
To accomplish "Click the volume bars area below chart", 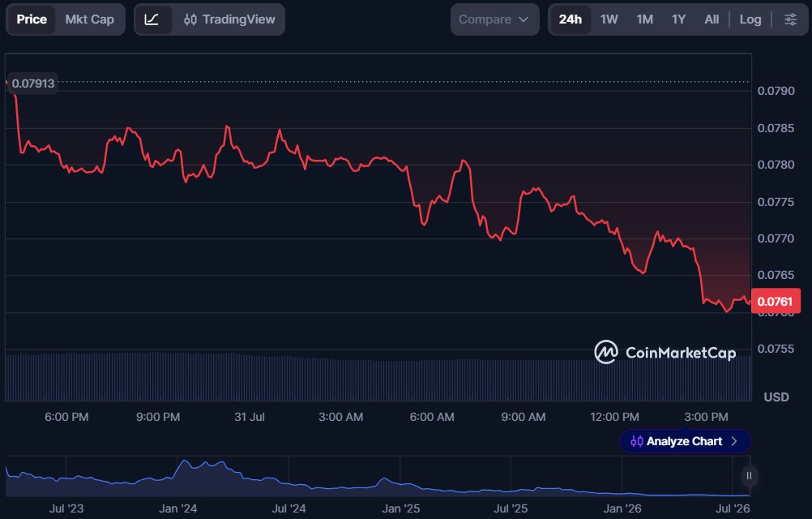I will tap(378, 377).
